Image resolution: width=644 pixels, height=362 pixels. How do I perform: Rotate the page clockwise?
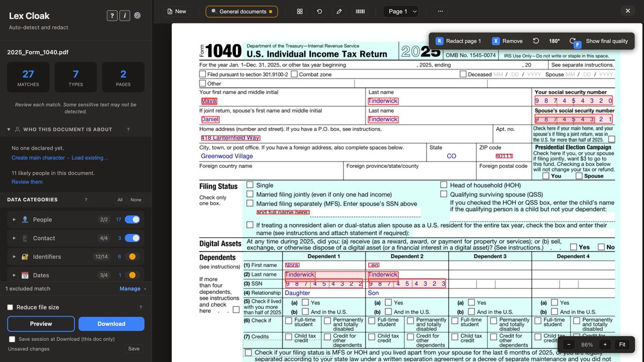(x=573, y=41)
